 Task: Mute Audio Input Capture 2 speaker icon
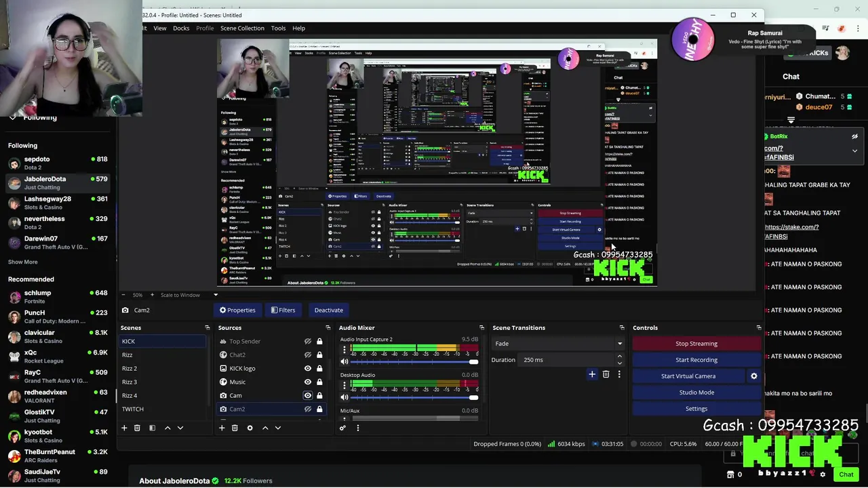click(x=344, y=362)
